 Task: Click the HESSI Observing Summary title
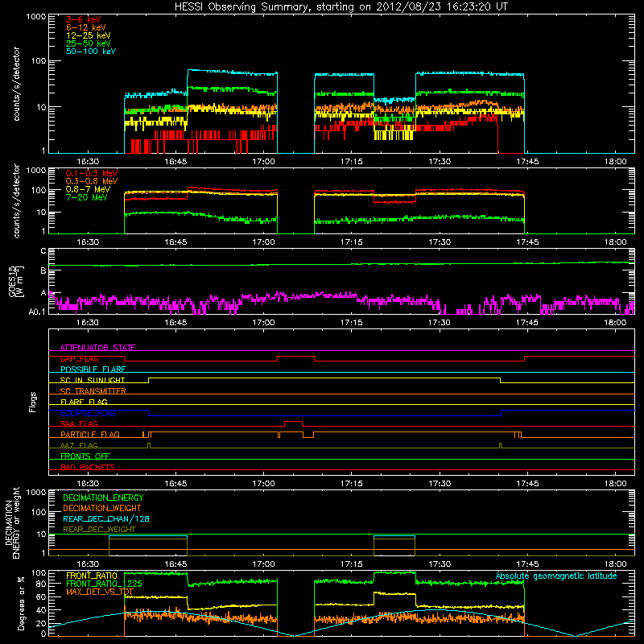[x=341, y=7]
